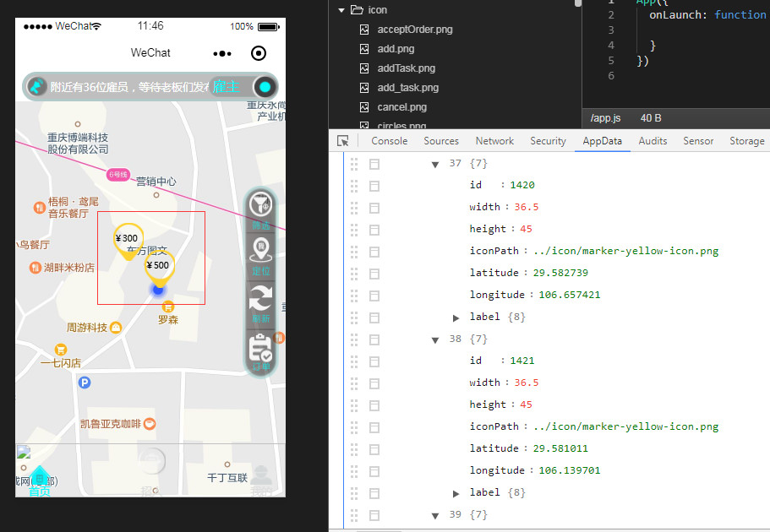Image resolution: width=770 pixels, height=532 pixels.
Task: Click image icon beside addTask.png
Action: [x=364, y=68]
